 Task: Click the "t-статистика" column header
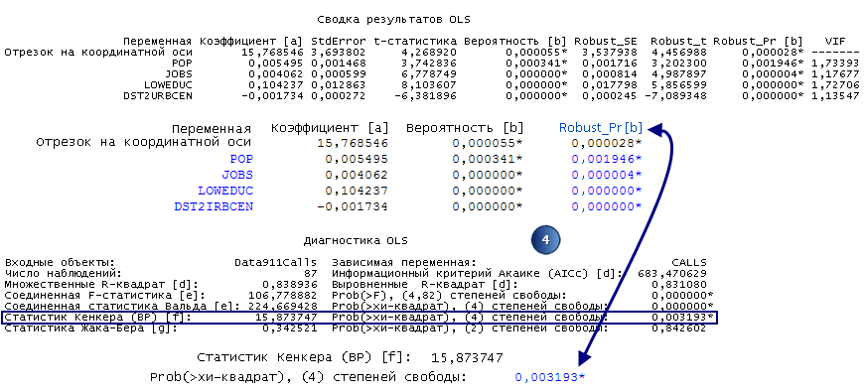416,42
